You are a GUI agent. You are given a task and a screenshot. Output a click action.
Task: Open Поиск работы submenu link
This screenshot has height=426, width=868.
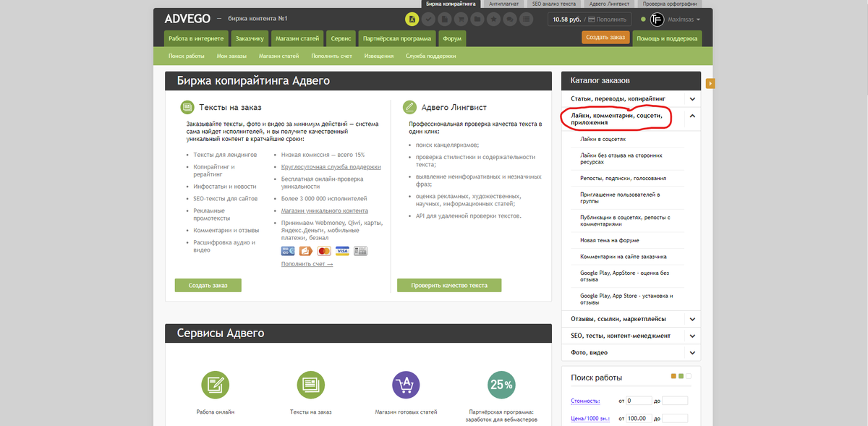(187, 56)
